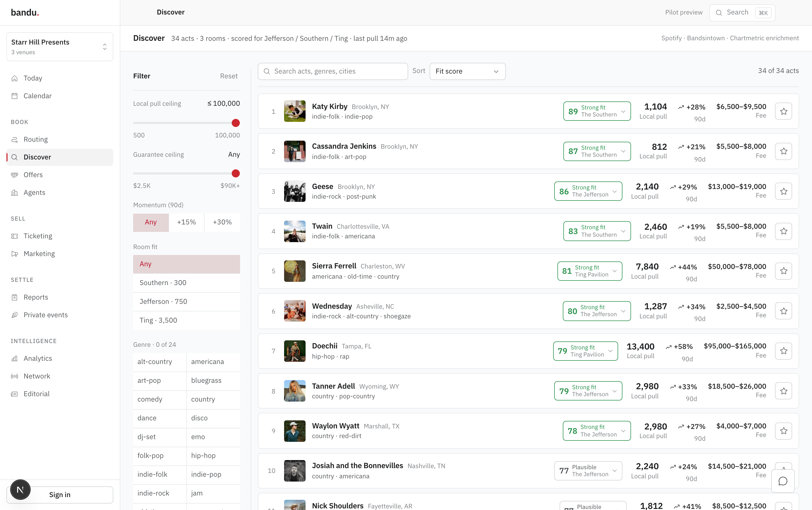Expand Twain's Strong fit score dropdown

(597, 231)
